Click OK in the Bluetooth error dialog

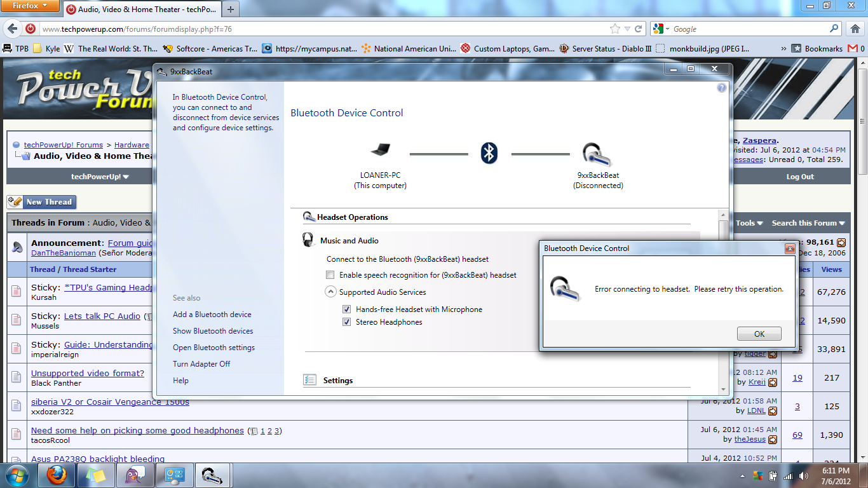[759, 334]
